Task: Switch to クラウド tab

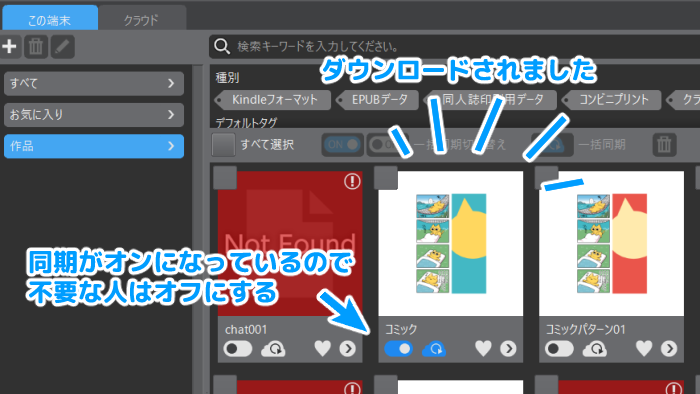Action: [x=142, y=19]
